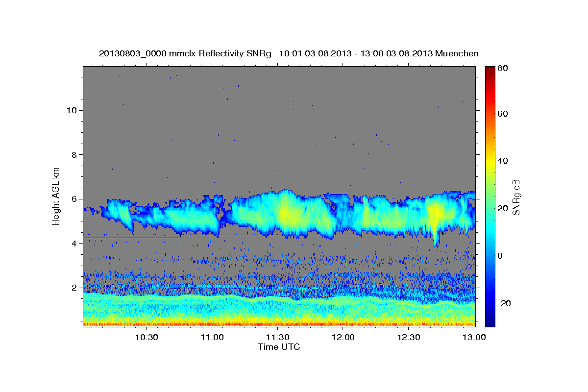588x392 pixels.
Task: Click the colorbar value 0
Action: [x=500, y=256]
